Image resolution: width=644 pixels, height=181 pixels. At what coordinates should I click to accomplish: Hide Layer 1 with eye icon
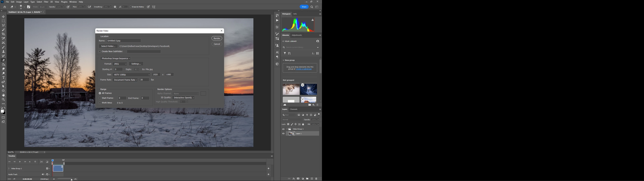pos(283,134)
